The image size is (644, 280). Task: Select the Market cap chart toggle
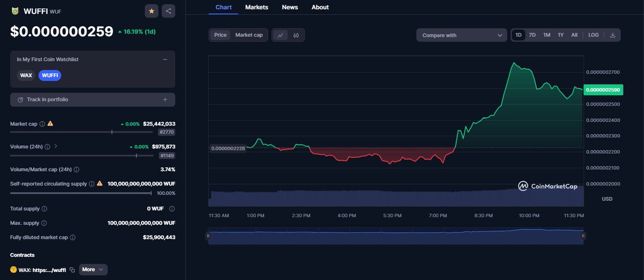pos(249,35)
